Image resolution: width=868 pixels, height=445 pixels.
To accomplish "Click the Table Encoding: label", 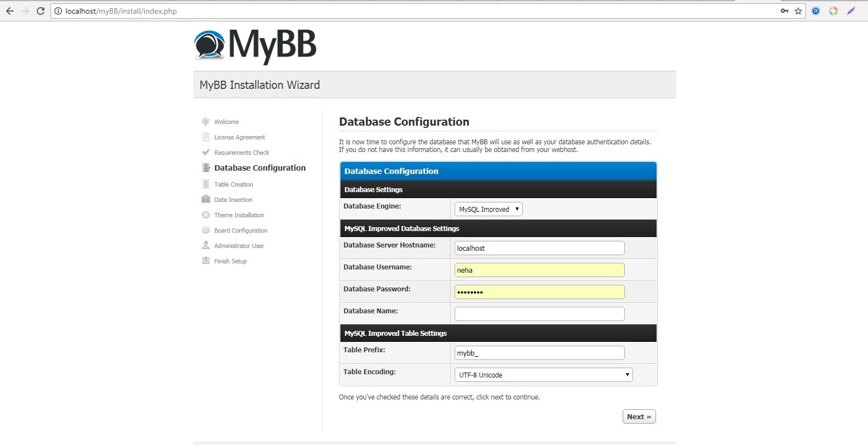I will coord(369,372).
